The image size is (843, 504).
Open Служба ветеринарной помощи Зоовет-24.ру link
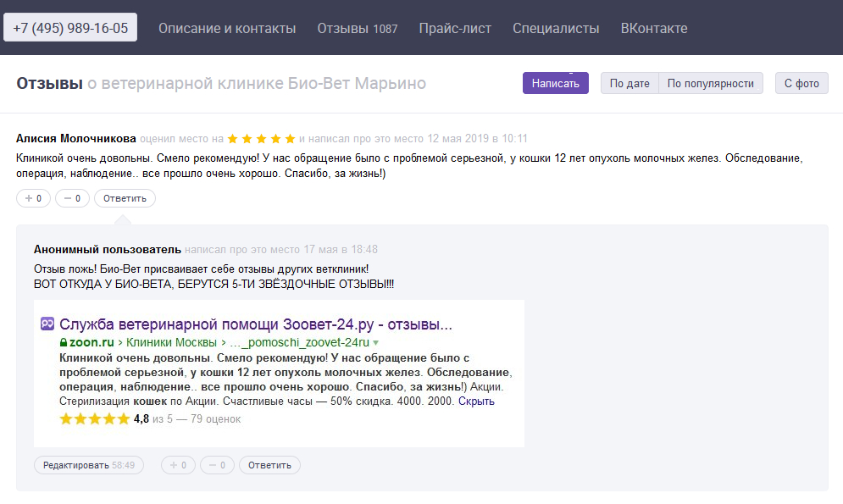coord(255,324)
